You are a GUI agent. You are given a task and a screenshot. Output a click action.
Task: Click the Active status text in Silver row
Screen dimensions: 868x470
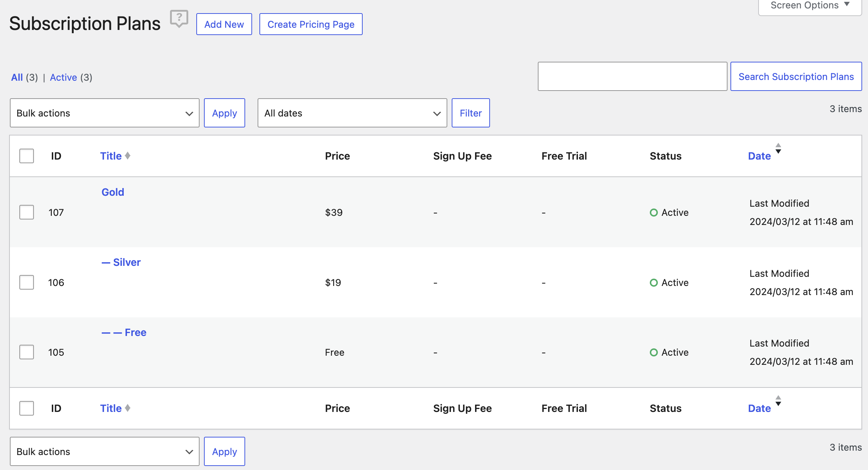[x=675, y=283]
